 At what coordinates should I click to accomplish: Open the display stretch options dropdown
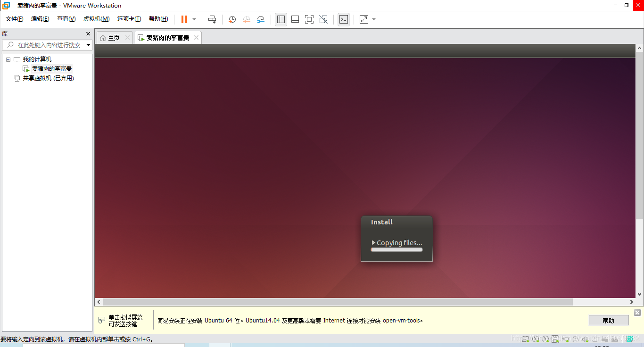(374, 19)
